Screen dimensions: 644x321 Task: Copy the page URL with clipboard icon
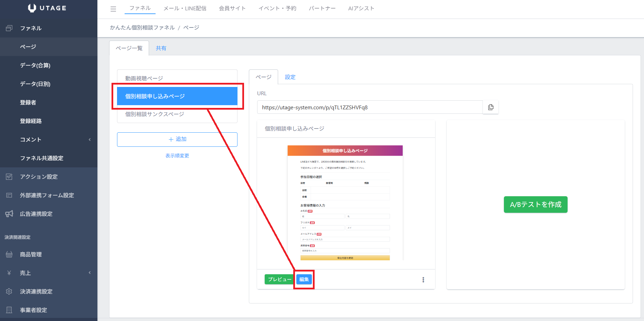click(490, 107)
